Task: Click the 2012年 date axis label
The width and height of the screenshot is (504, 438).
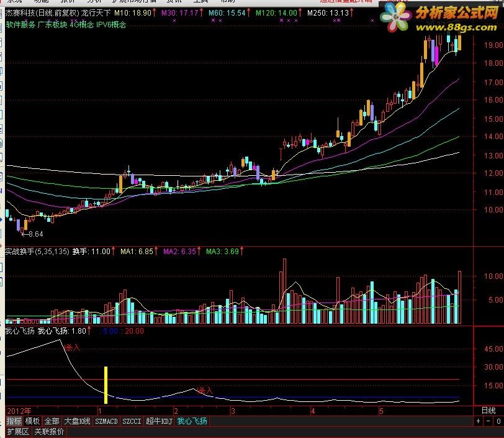Action: click(x=19, y=411)
